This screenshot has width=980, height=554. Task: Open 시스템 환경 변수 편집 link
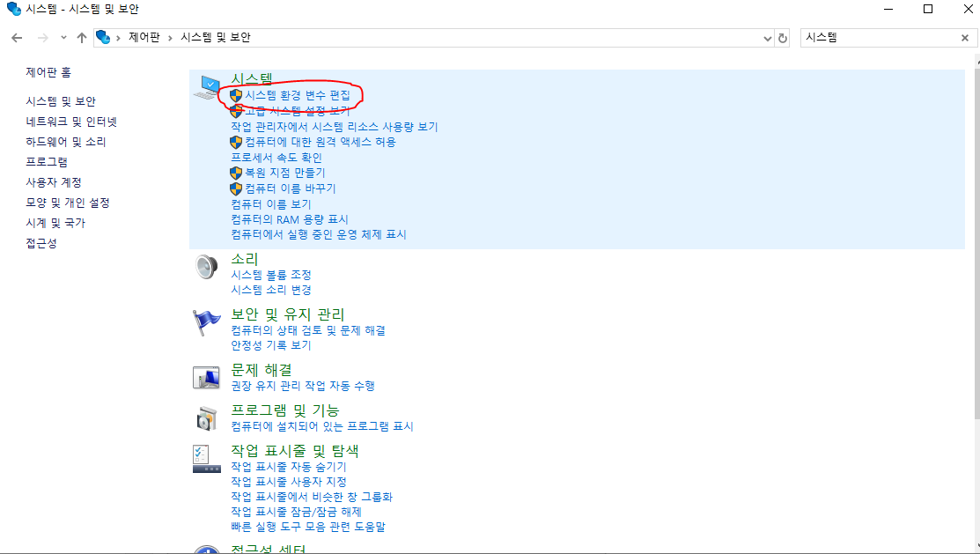(298, 95)
